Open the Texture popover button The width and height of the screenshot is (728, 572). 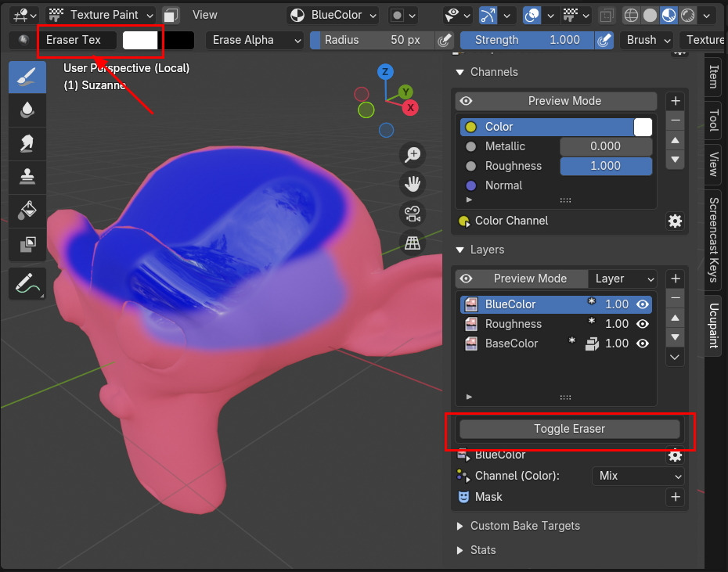704,40
